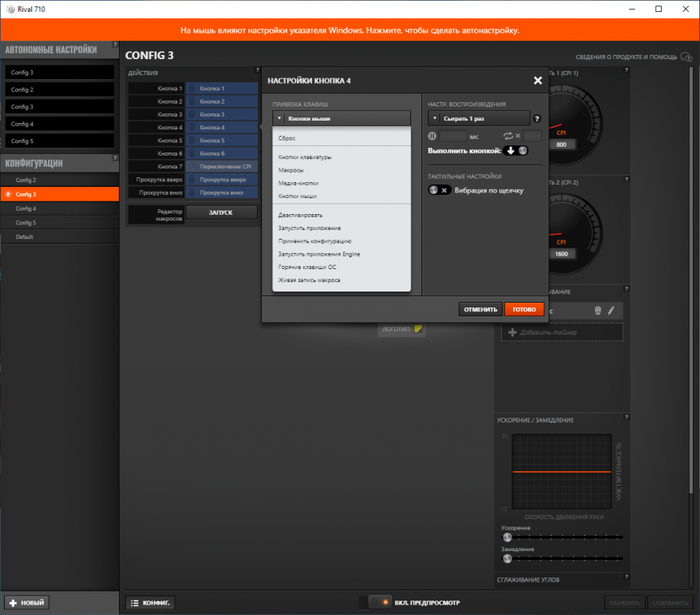Select Config 2 in АВТОНОМНЫЕ НАСТРОЙКИ slots
The image size is (700, 615).
(60, 89)
